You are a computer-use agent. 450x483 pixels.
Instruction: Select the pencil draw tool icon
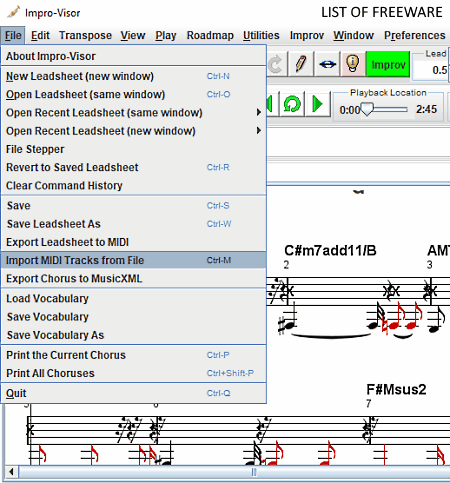click(x=301, y=64)
